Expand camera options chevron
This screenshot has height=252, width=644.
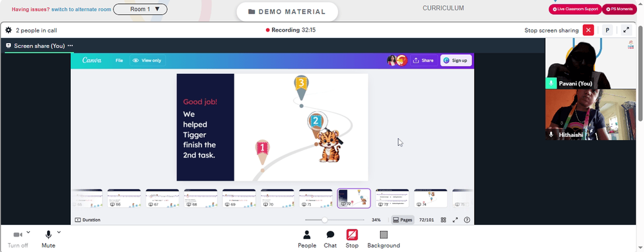tap(28, 232)
